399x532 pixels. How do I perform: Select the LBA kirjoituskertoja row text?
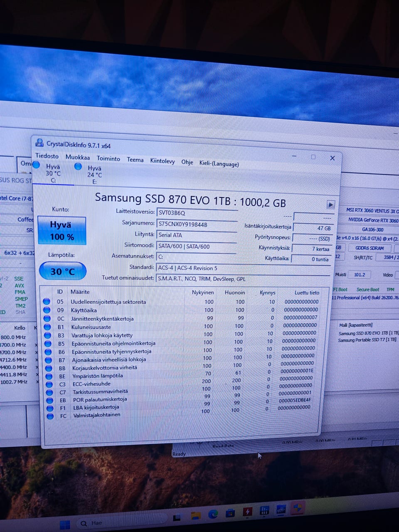(96, 407)
